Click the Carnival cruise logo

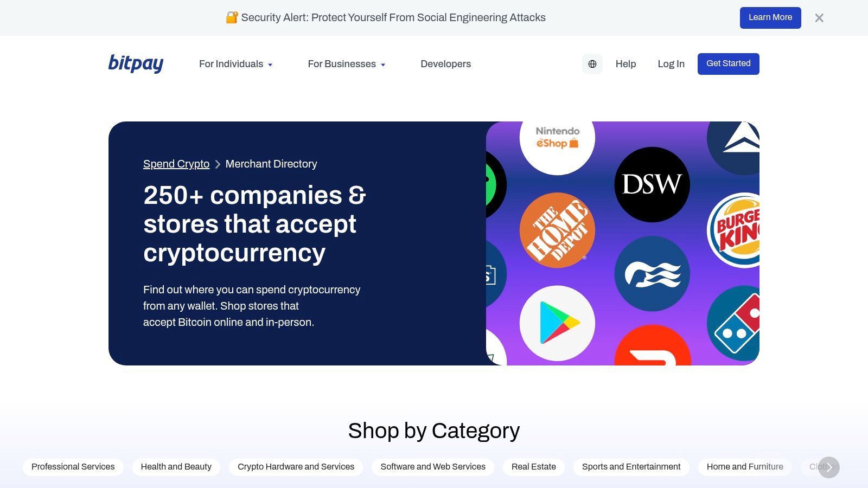(x=652, y=274)
